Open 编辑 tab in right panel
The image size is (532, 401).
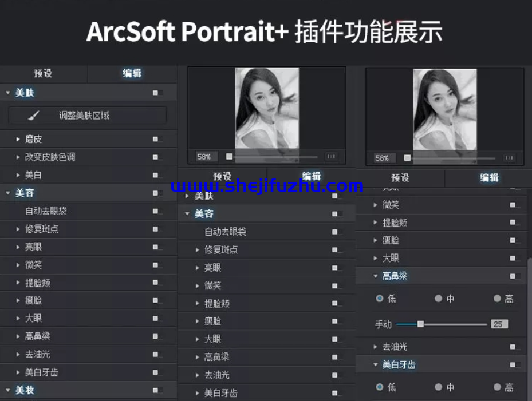tap(489, 178)
